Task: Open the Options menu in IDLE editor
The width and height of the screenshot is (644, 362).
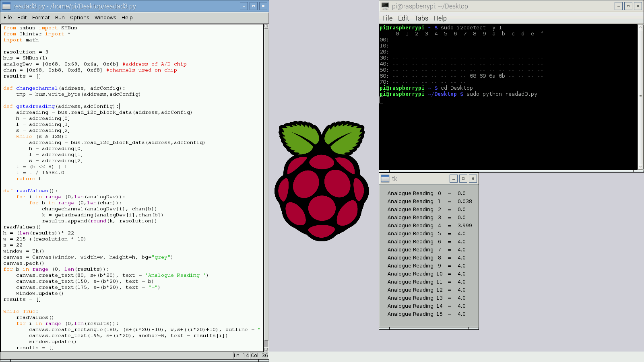Action: [79, 18]
